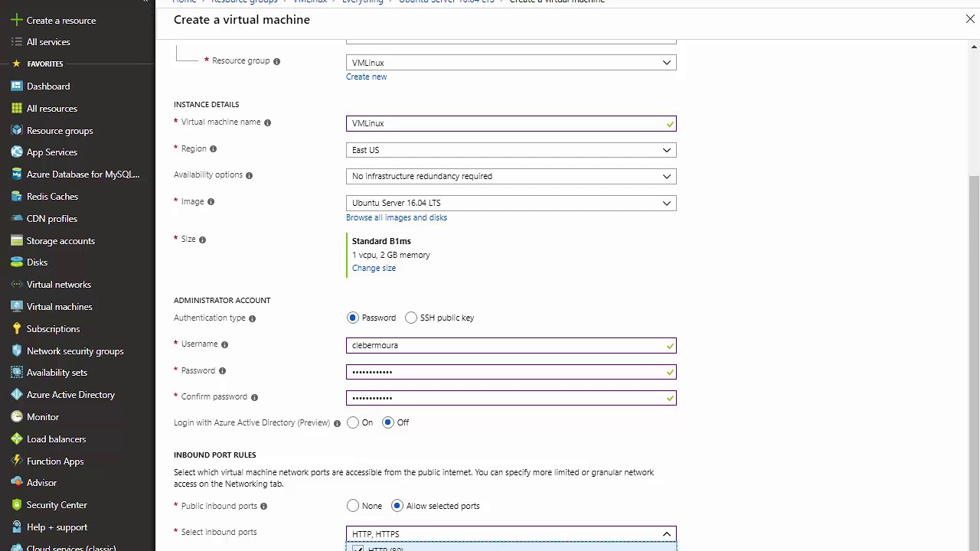Click info icon beside Public inbound ports
This screenshot has height=551, width=980.
coord(263,507)
